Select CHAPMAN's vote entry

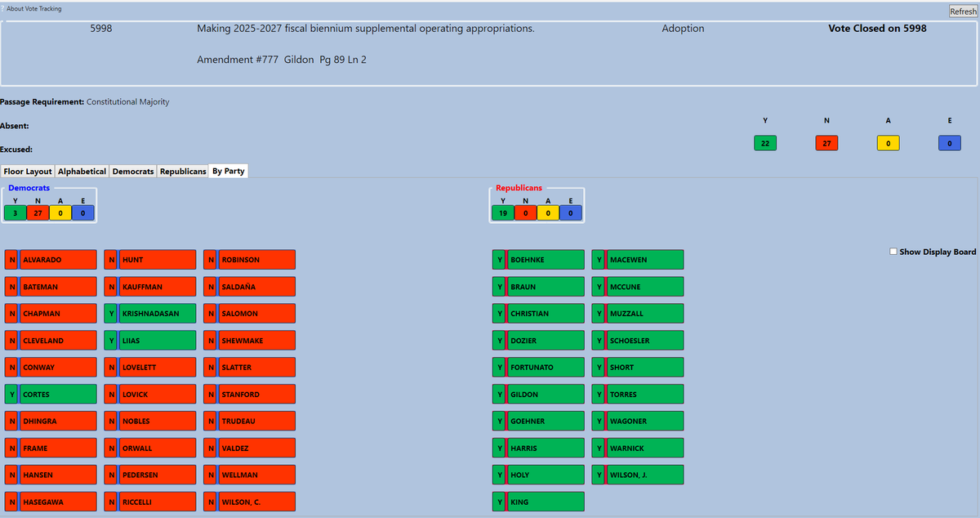point(51,314)
